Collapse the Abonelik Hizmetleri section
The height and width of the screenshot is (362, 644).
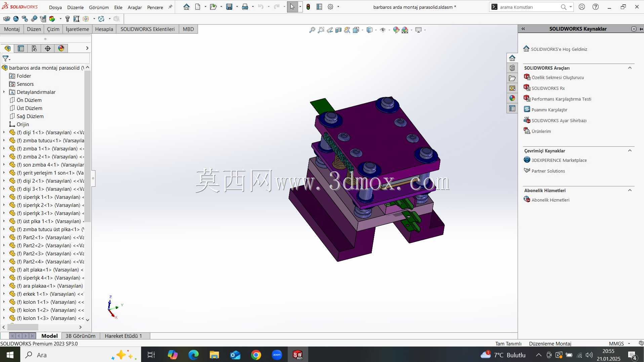pyautogui.click(x=630, y=190)
